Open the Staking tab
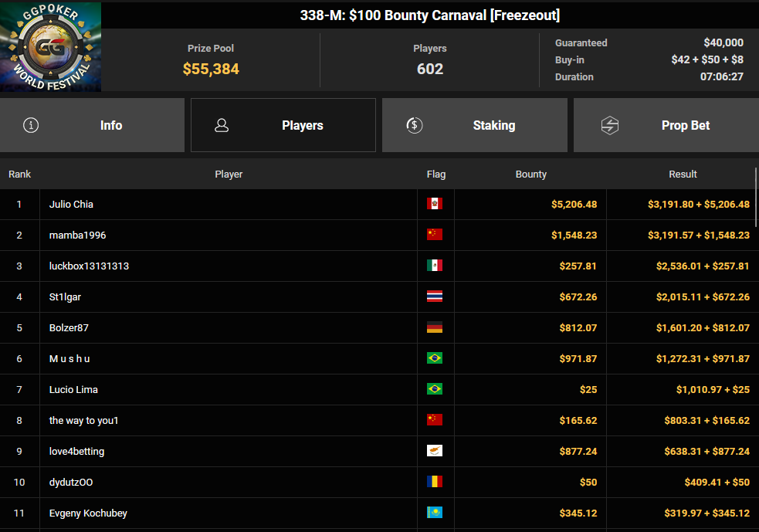This screenshot has height=532, width=759. pyautogui.click(x=475, y=125)
